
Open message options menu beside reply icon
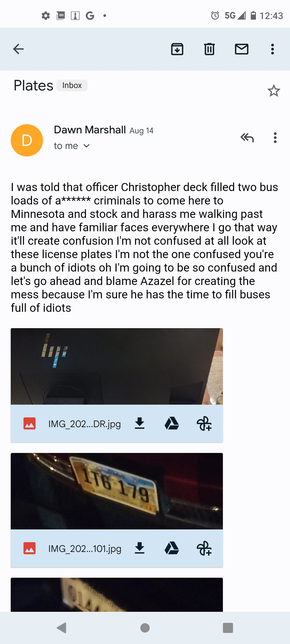275,138
